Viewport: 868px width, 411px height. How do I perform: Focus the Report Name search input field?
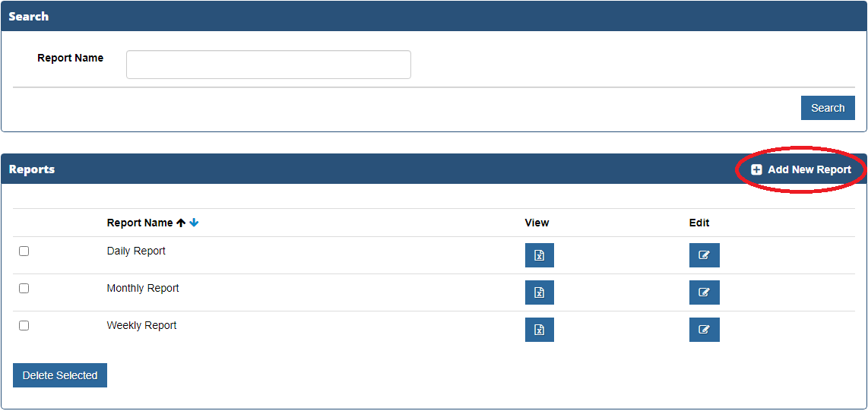(268, 65)
